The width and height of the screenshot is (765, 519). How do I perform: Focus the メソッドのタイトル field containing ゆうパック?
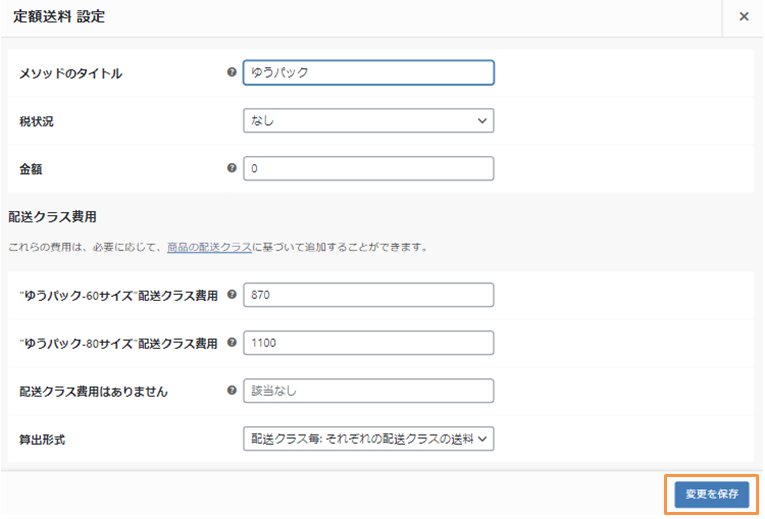(368, 73)
